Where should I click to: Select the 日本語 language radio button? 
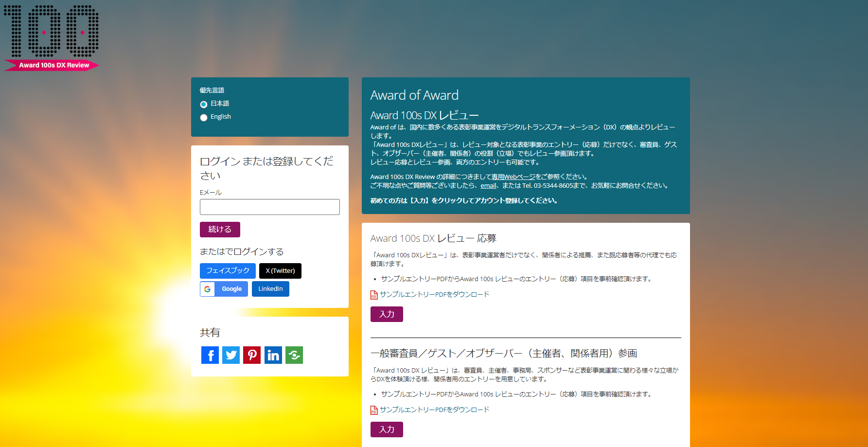click(x=204, y=104)
